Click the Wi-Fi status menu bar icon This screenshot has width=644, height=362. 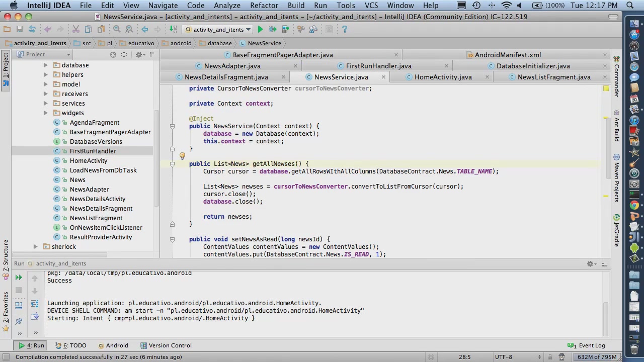tap(506, 6)
